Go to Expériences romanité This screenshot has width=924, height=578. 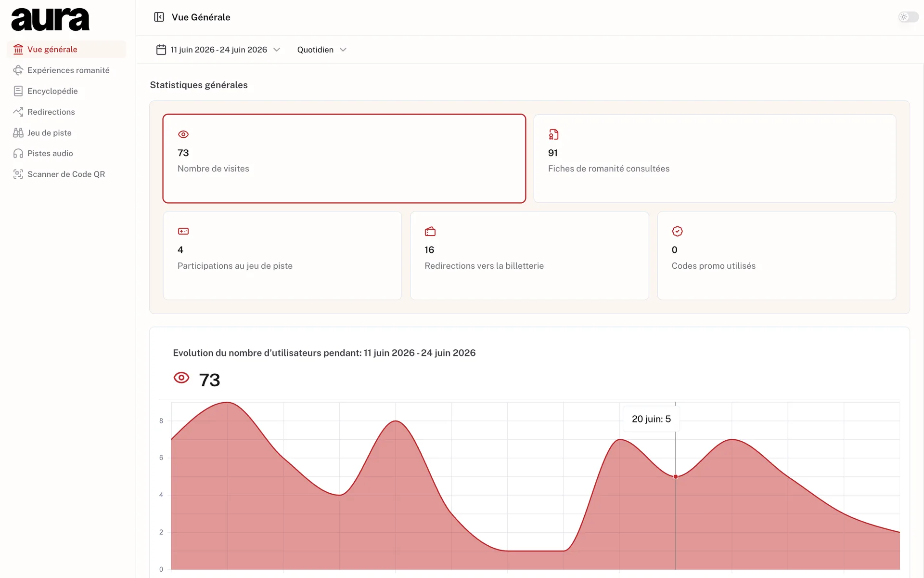(x=66, y=70)
